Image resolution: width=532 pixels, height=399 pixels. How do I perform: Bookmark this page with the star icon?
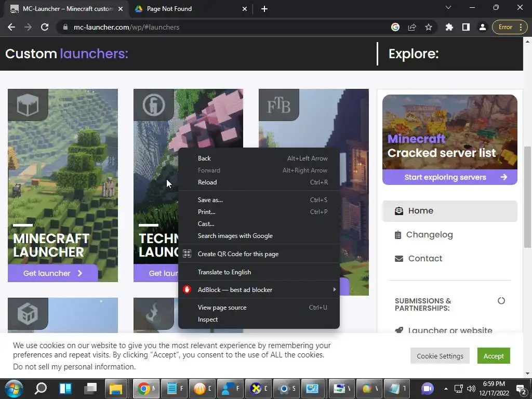point(429,27)
